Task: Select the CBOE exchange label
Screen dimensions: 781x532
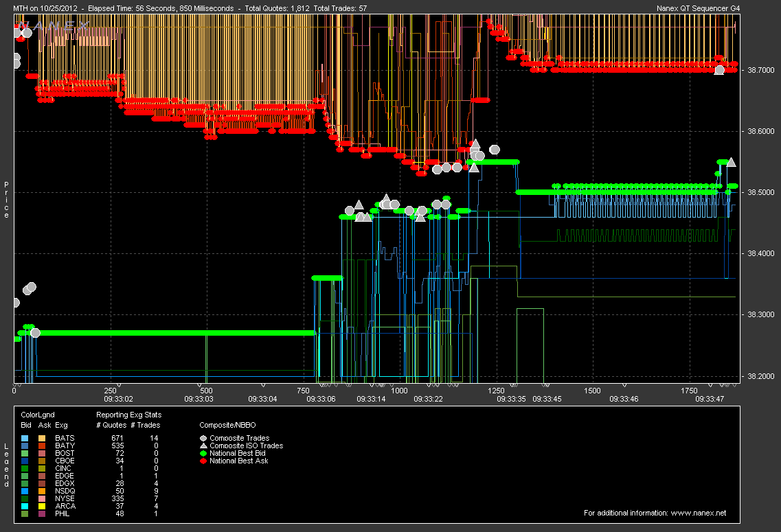Action: [65, 461]
